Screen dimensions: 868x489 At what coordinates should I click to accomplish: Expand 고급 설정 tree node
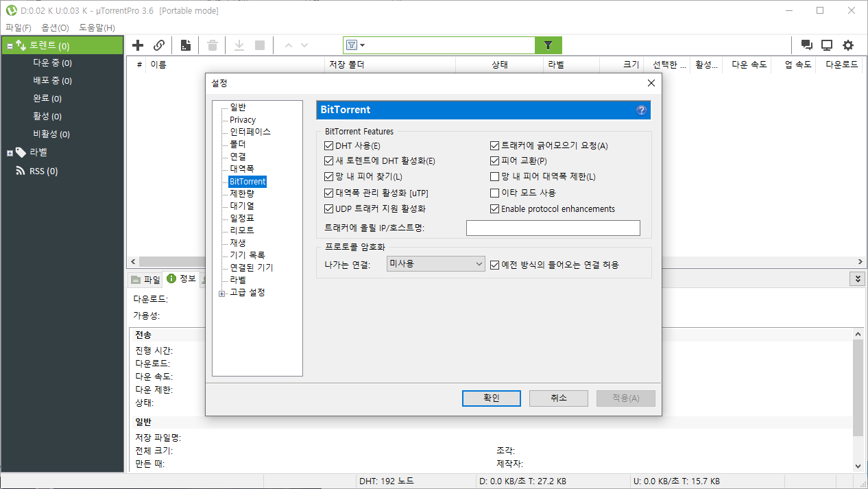click(x=221, y=294)
